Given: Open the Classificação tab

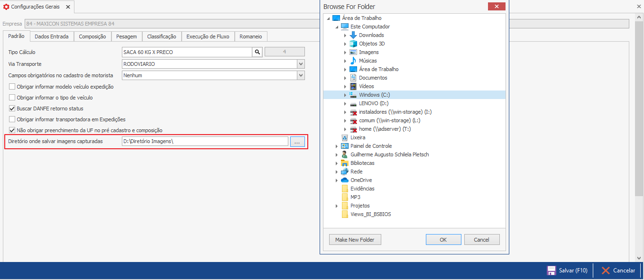Looking at the screenshot, I should pyautogui.click(x=162, y=36).
